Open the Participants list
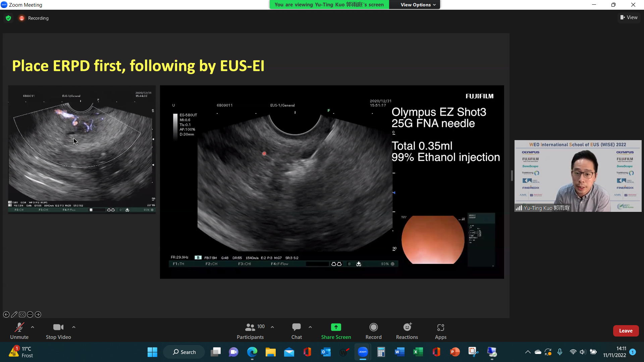The image size is (644, 362). 250,330
